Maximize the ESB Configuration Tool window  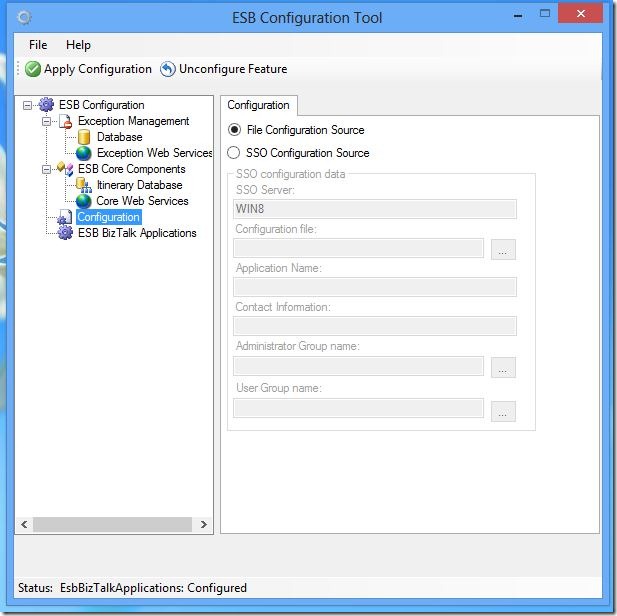click(545, 14)
